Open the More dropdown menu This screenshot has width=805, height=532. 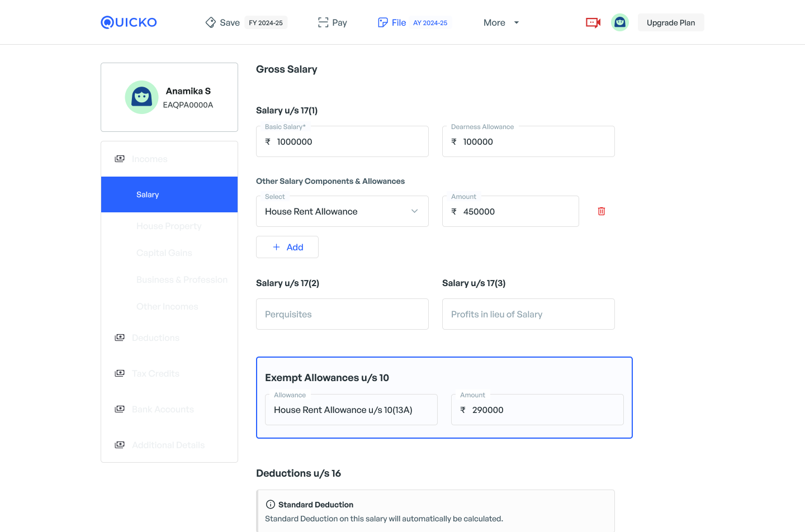point(501,22)
